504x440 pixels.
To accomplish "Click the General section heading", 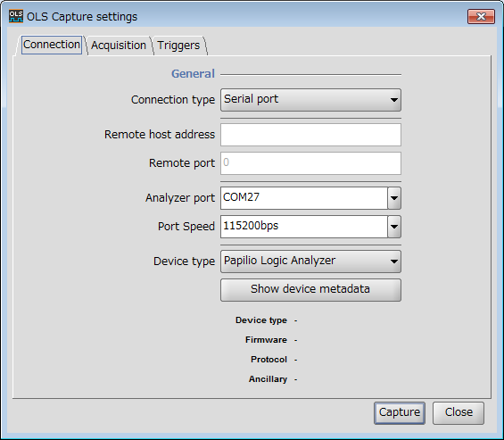I will pos(193,74).
